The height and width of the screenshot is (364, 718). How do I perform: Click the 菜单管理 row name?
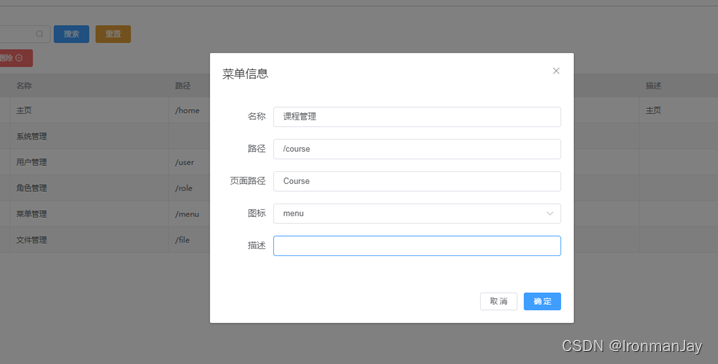coord(32,214)
